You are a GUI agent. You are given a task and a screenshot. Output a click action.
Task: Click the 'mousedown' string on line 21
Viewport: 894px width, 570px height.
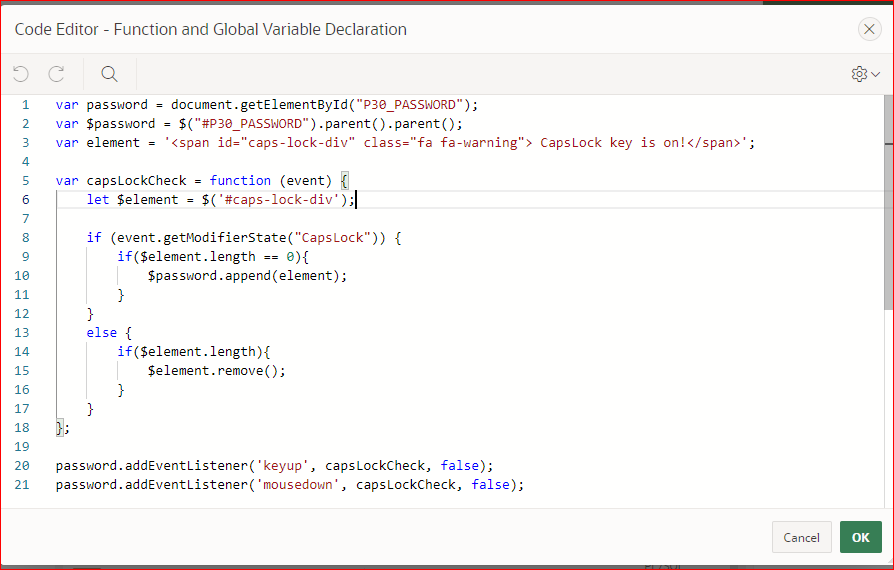click(297, 484)
